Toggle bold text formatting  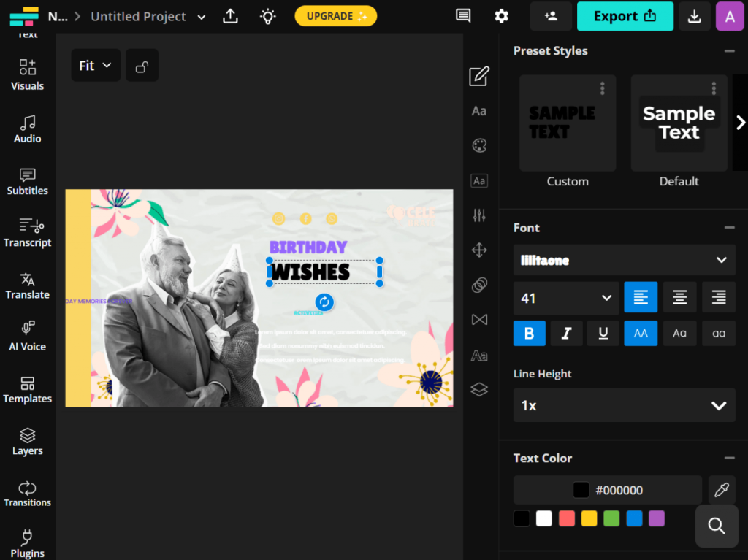click(x=530, y=334)
